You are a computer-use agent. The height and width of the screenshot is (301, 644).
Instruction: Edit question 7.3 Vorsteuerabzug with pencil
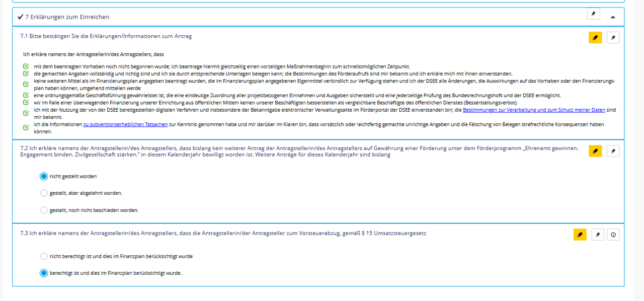click(580, 235)
